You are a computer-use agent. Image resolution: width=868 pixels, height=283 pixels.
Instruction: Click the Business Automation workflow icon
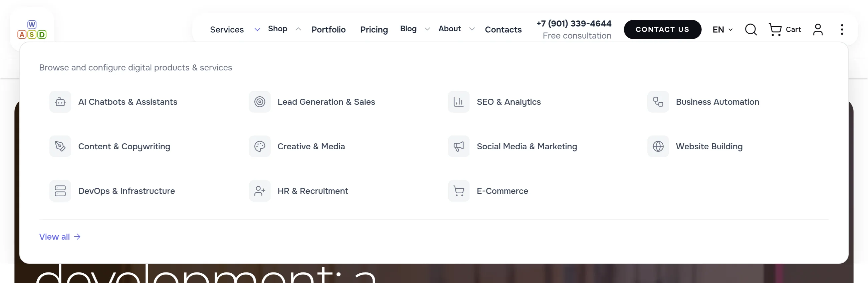click(658, 102)
